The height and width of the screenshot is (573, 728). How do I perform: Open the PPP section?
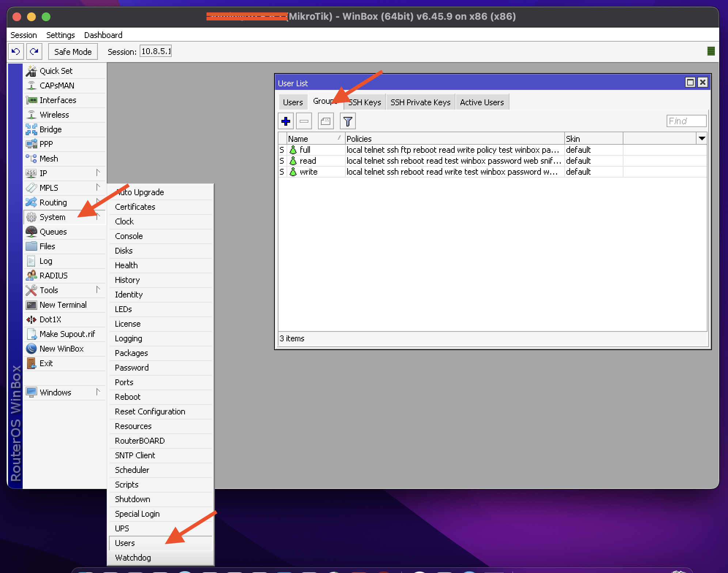click(65, 144)
